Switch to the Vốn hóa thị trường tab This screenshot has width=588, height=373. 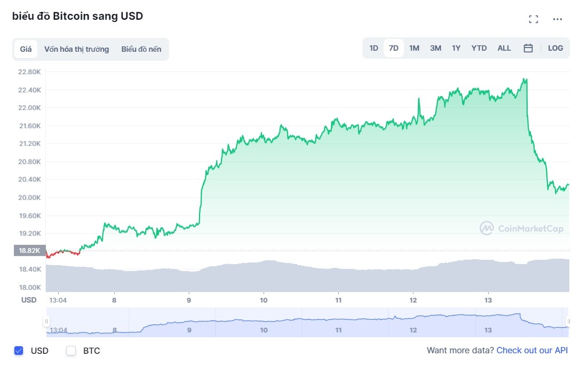77,49
